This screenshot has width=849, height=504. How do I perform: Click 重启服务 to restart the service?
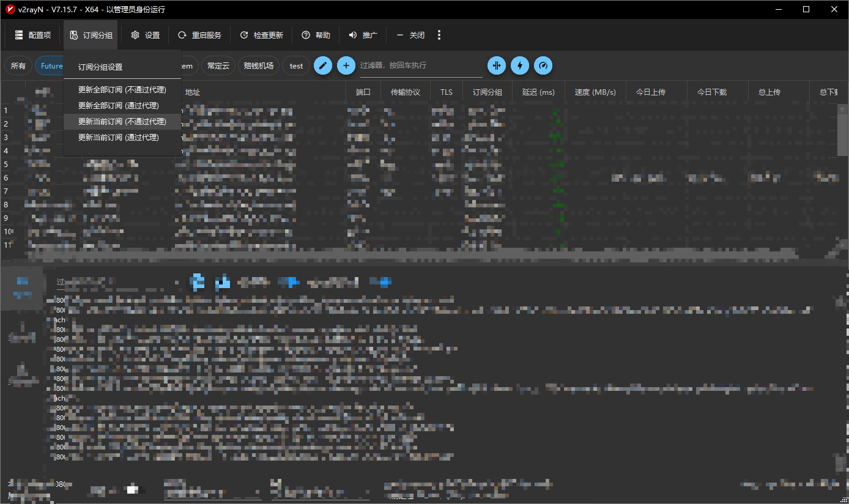point(199,35)
